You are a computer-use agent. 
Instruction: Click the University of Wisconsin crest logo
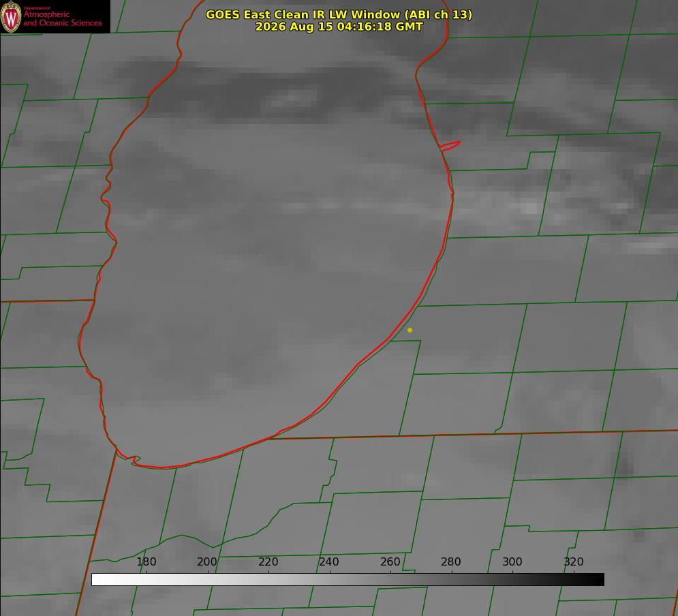click(x=11, y=16)
